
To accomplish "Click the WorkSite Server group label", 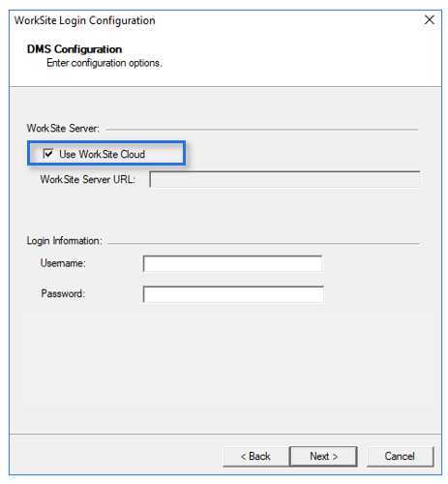I will pyautogui.click(x=63, y=129).
